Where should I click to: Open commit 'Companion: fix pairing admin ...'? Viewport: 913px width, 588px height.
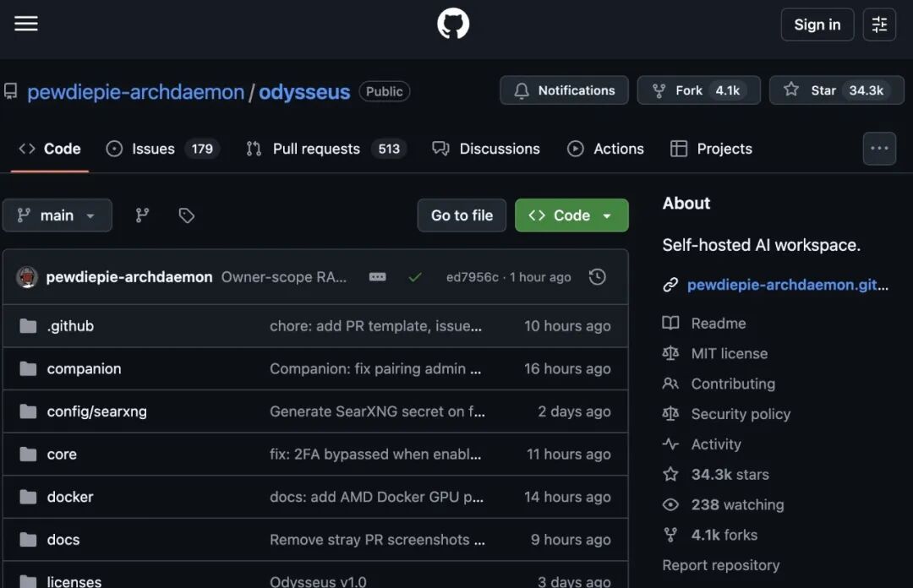(375, 368)
